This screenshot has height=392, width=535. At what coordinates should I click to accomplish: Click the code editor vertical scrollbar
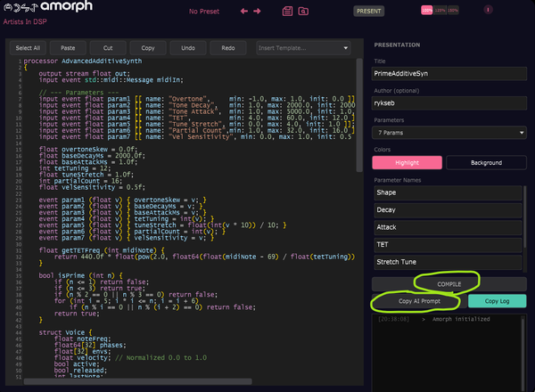click(x=359, y=115)
